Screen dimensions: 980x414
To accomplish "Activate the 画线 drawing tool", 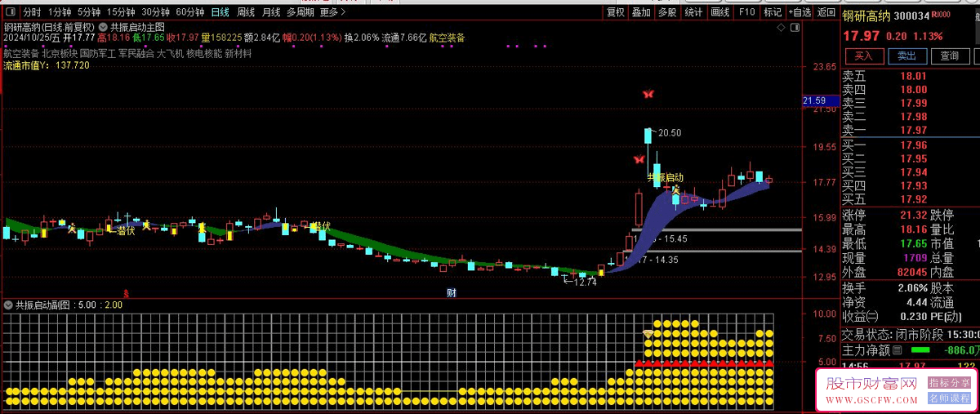I will [x=720, y=12].
